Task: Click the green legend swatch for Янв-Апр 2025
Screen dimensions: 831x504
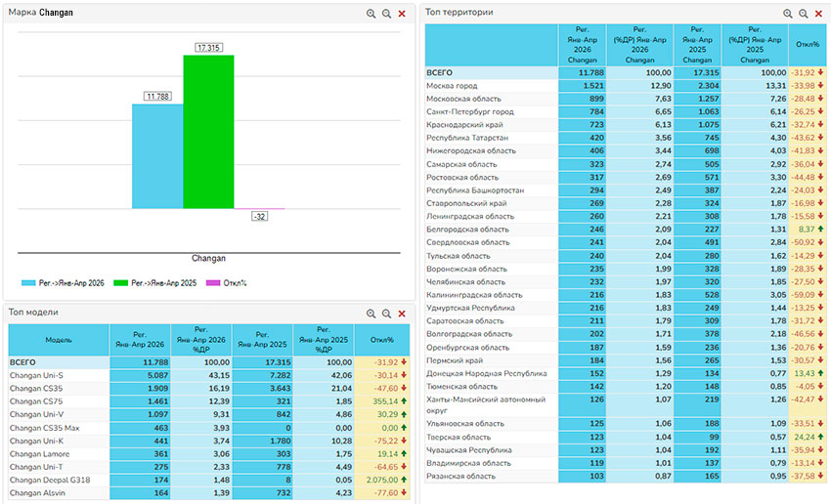Action: pyautogui.click(x=121, y=283)
